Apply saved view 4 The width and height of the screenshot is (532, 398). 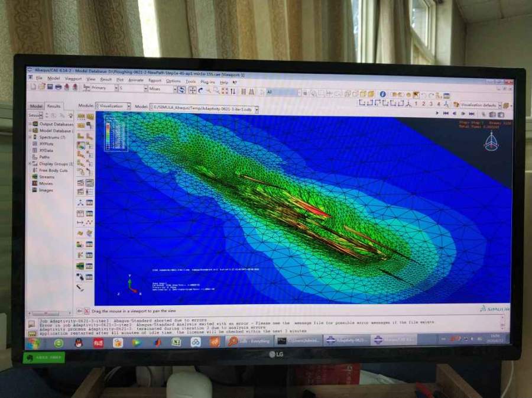tap(439, 104)
